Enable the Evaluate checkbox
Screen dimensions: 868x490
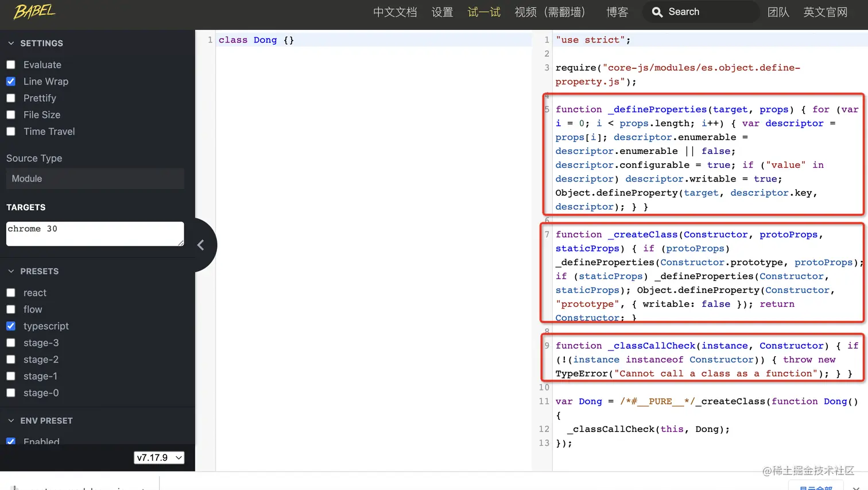tap(11, 65)
